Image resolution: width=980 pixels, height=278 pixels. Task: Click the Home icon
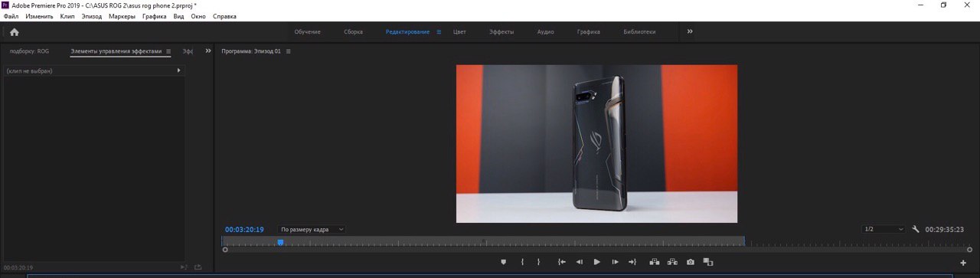pyautogui.click(x=14, y=32)
